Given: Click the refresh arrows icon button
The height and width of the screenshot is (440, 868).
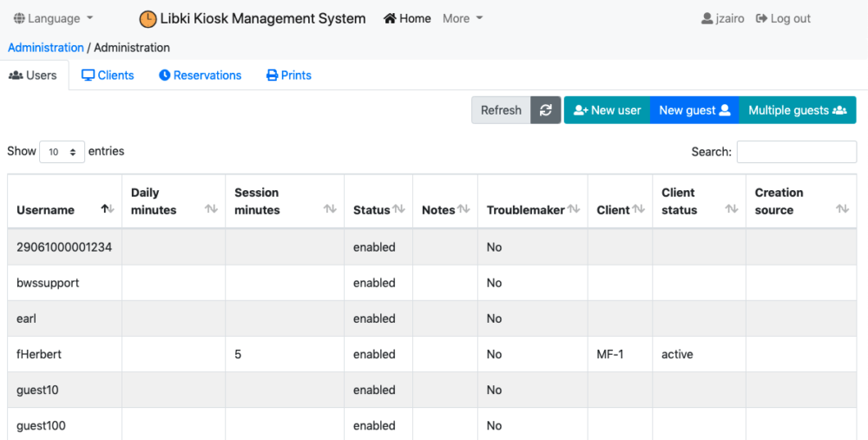Looking at the screenshot, I should [x=546, y=110].
